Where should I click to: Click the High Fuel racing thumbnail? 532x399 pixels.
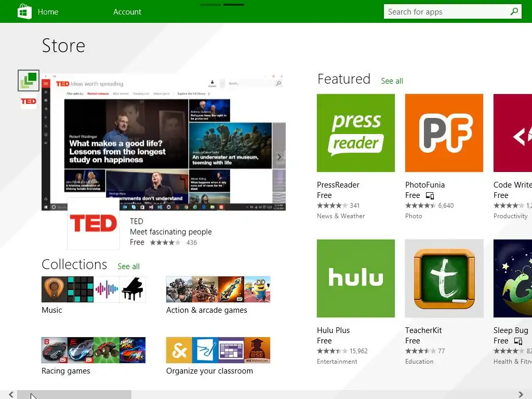132,350
